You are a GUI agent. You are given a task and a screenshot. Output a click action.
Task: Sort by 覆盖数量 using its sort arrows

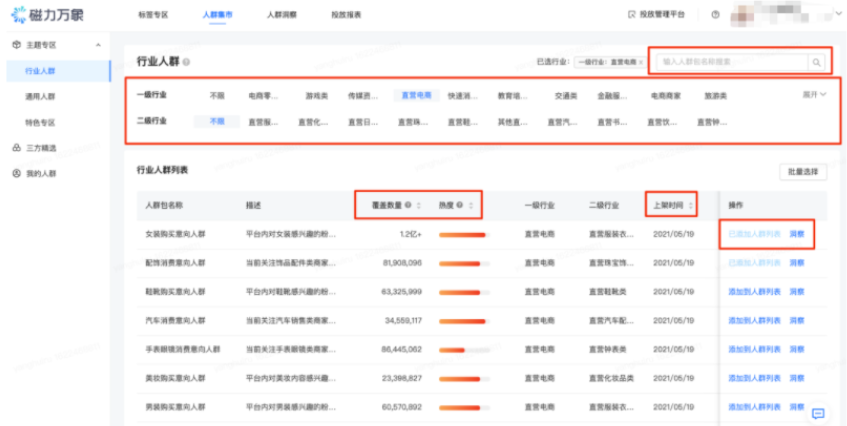[419, 206]
